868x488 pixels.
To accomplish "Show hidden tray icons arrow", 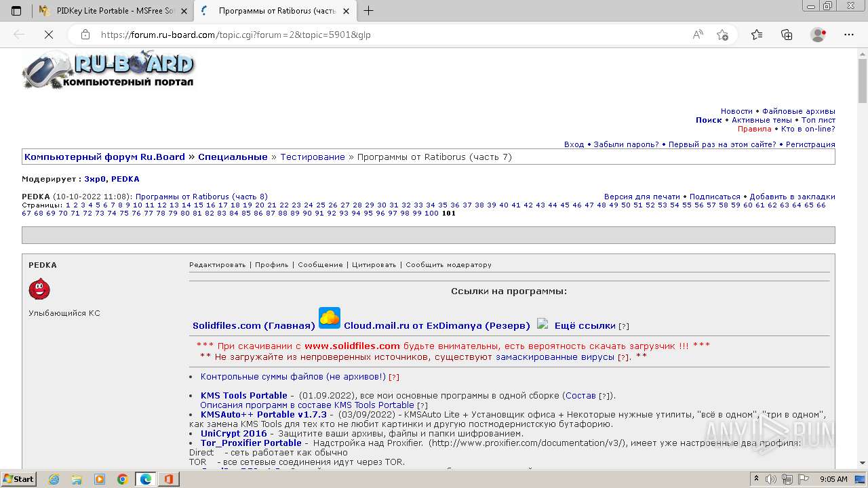I will pyautogui.click(x=756, y=479).
